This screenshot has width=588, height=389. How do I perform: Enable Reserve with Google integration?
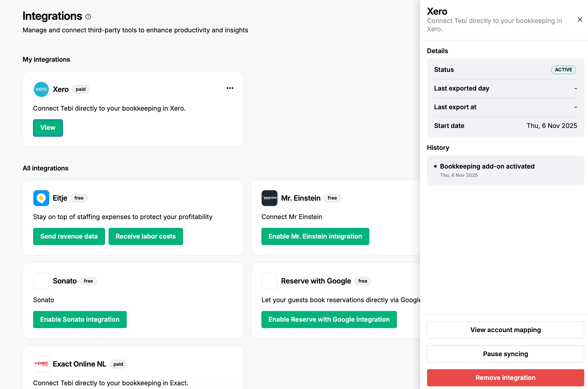[x=329, y=320]
